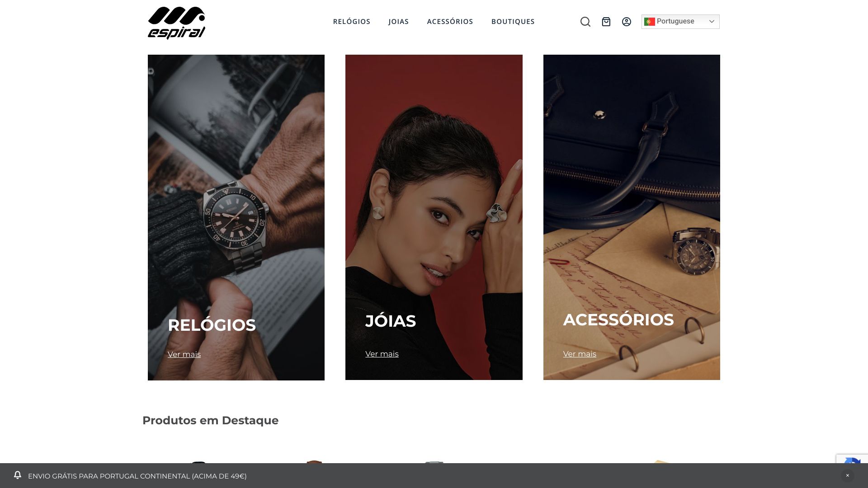Click Ver mais under Acessórios
Screen dimensions: 868x488
[x=580, y=354]
